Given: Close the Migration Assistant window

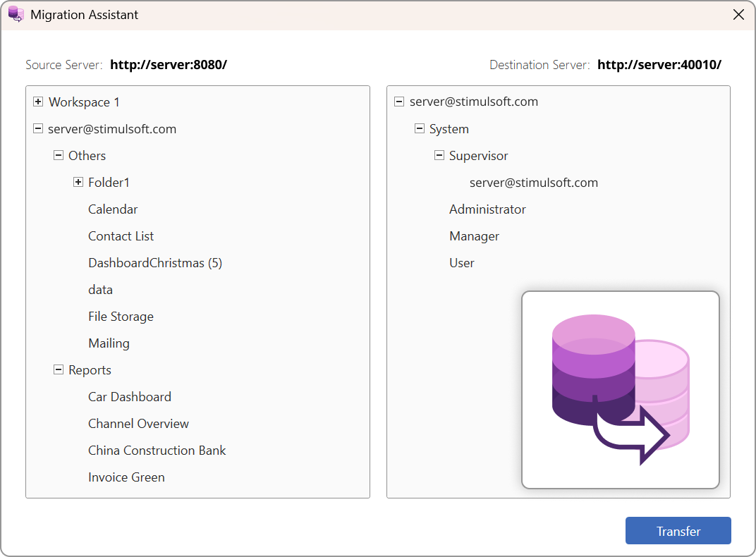Looking at the screenshot, I should click(x=738, y=15).
